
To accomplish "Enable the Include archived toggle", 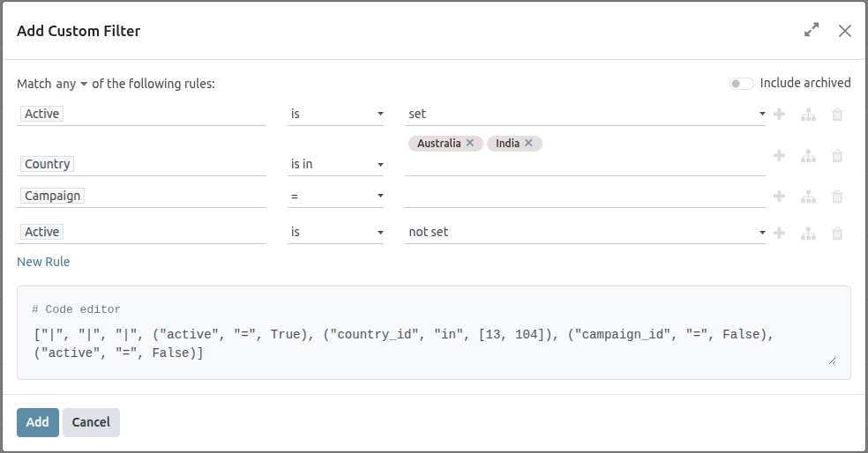I will [x=741, y=84].
